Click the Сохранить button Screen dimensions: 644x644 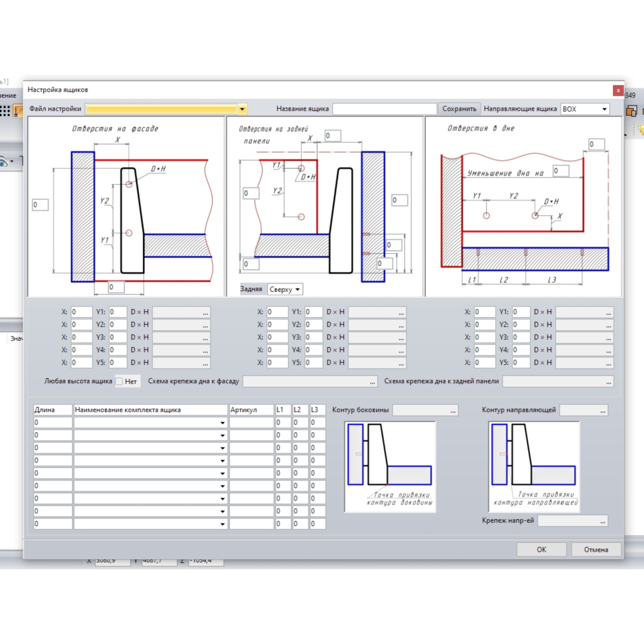pyautogui.click(x=459, y=109)
